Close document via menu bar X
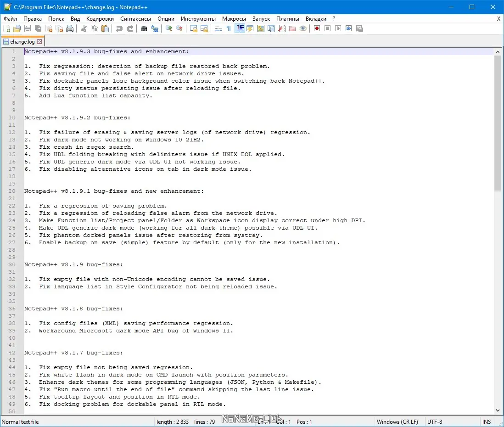This screenshot has height=427, width=504. (498, 19)
